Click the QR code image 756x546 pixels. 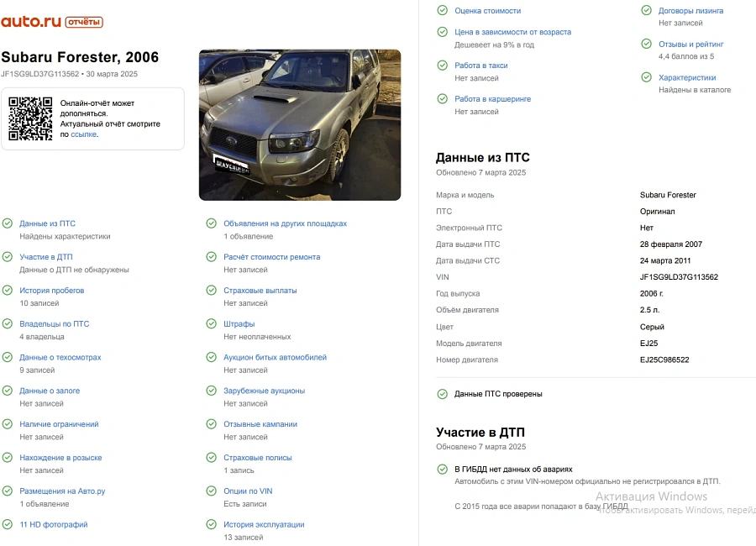coord(30,118)
